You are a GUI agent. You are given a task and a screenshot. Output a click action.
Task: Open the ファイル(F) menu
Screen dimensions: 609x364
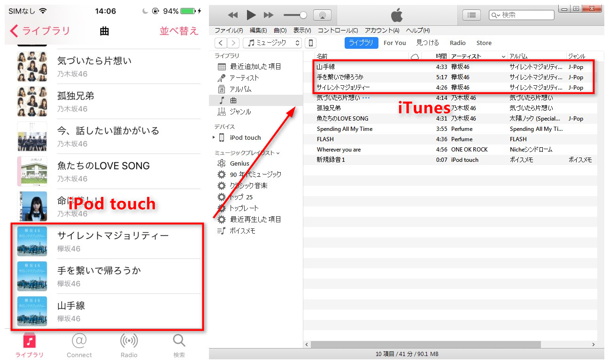point(229,30)
